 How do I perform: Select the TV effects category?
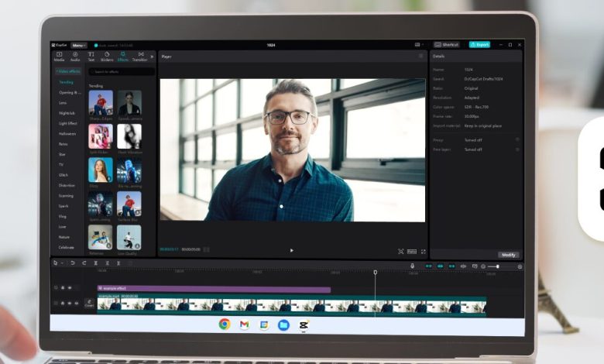61,164
